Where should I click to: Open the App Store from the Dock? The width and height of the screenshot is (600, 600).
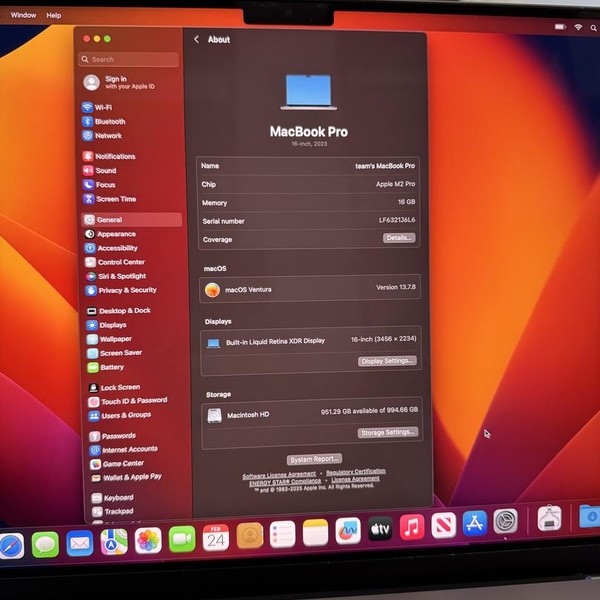475,523
